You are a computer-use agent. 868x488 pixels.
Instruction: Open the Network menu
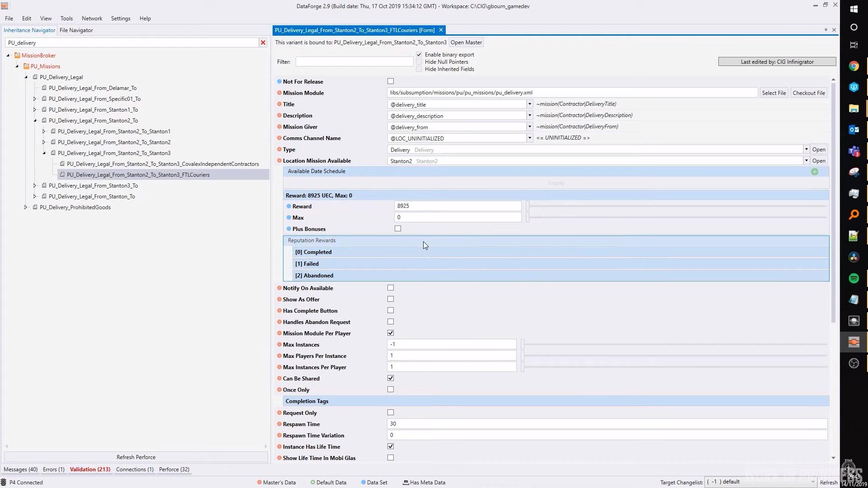[x=92, y=19]
